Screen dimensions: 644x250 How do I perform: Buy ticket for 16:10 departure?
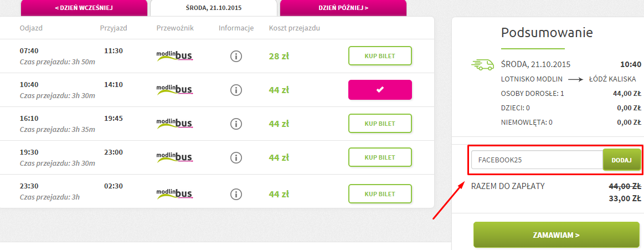(380, 124)
